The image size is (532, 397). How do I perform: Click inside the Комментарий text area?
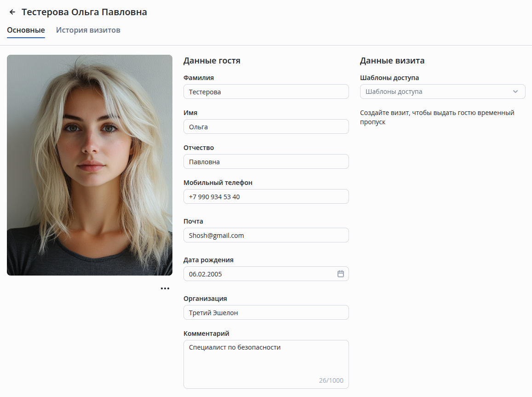click(x=266, y=364)
